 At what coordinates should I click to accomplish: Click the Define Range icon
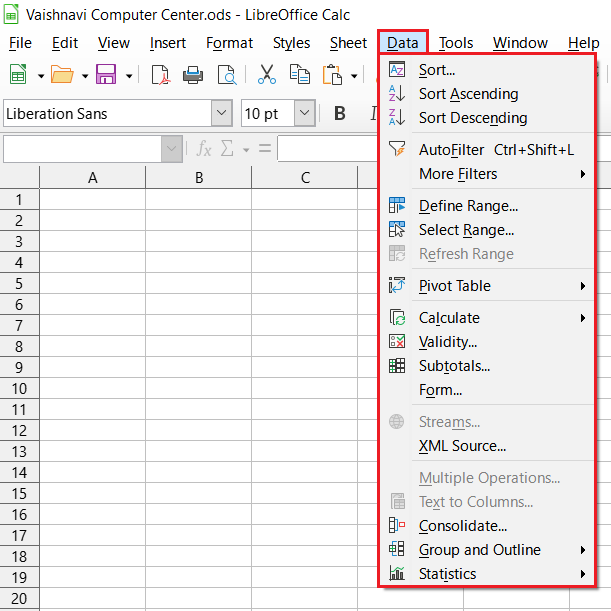(397, 205)
